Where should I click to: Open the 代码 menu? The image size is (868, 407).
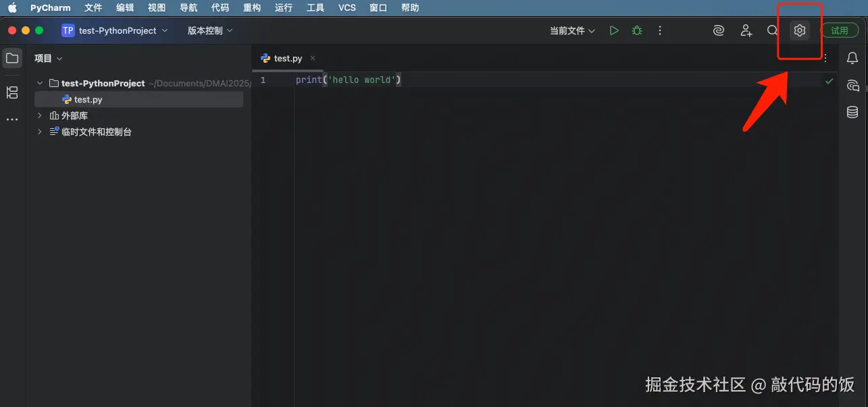220,8
